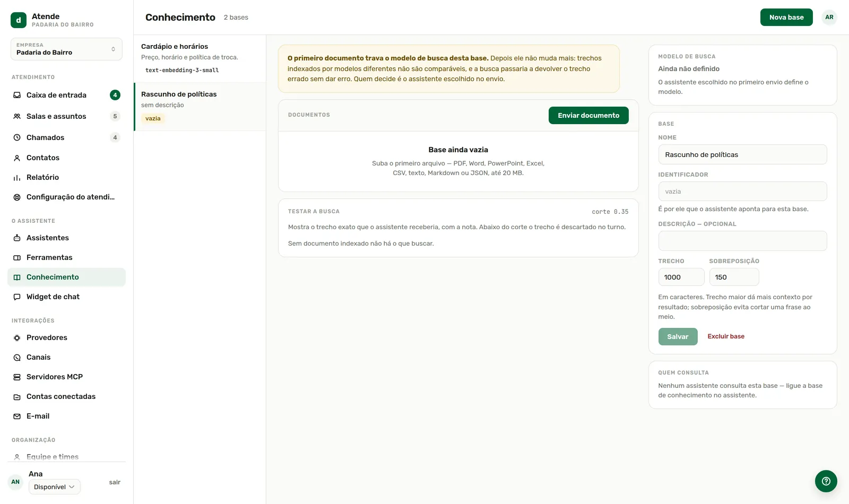The height and width of the screenshot is (504, 849).
Task: Click the Contatos person icon
Action: pyautogui.click(x=17, y=158)
